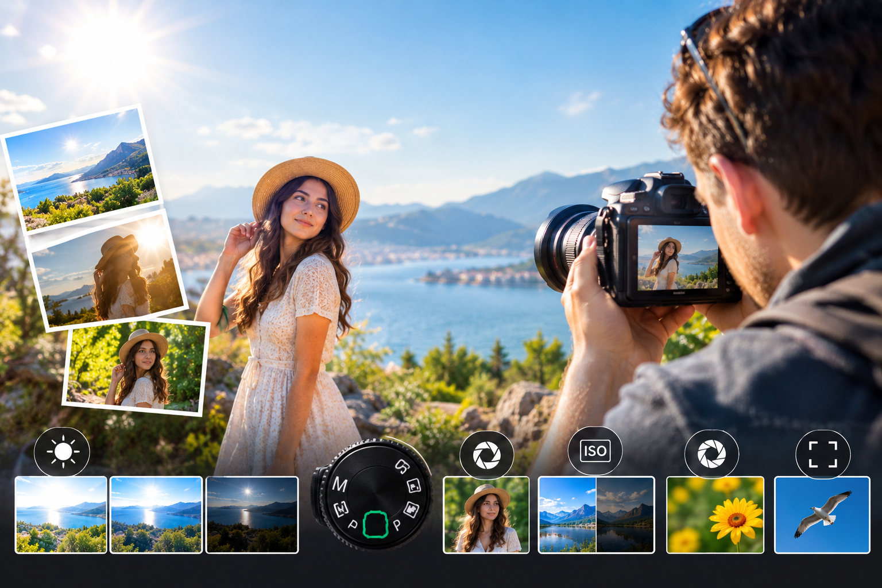Screen dimensions: 882x588
Task: Click the yellow sunflower thumbnail
Action: click(x=715, y=515)
